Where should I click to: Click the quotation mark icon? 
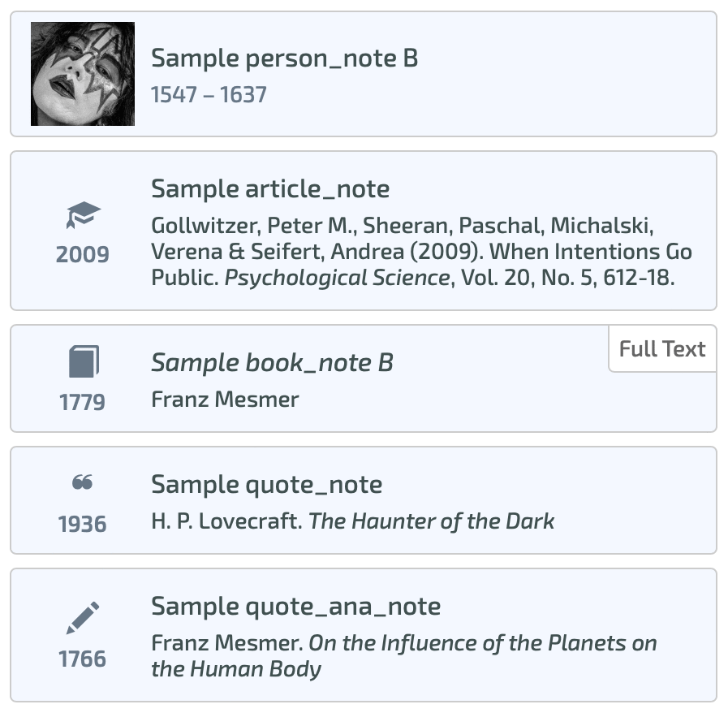[82, 483]
